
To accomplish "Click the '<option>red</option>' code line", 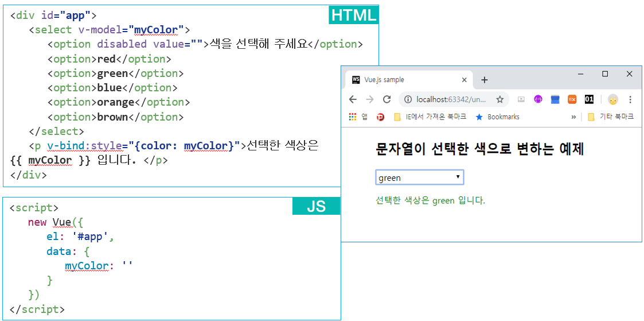I will pos(110,59).
